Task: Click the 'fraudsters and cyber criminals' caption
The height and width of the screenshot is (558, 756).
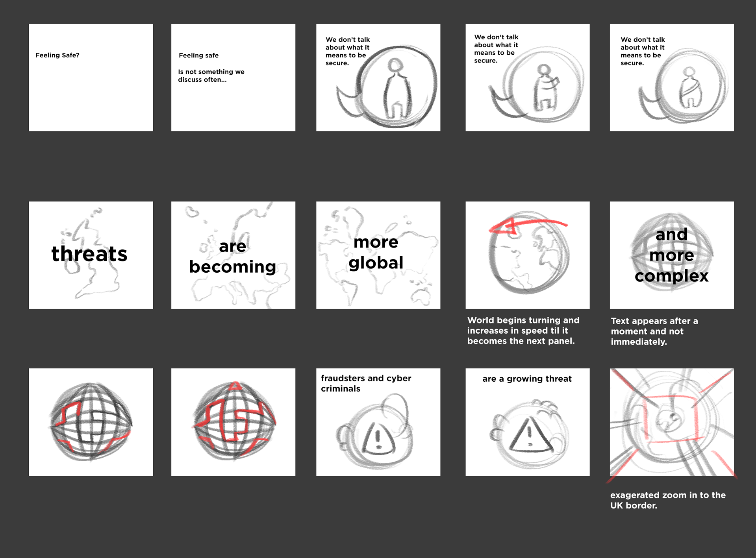Action: click(x=366, y=383)
